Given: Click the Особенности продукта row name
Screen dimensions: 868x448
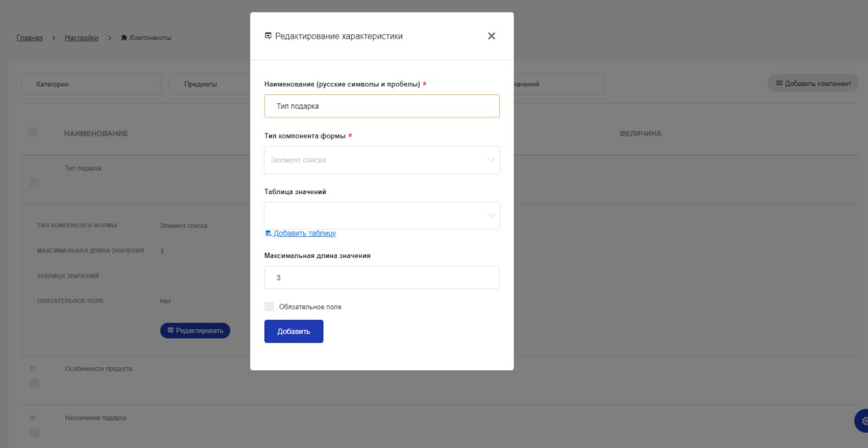Looking at the screenshot, I should (x=98, y=369).
